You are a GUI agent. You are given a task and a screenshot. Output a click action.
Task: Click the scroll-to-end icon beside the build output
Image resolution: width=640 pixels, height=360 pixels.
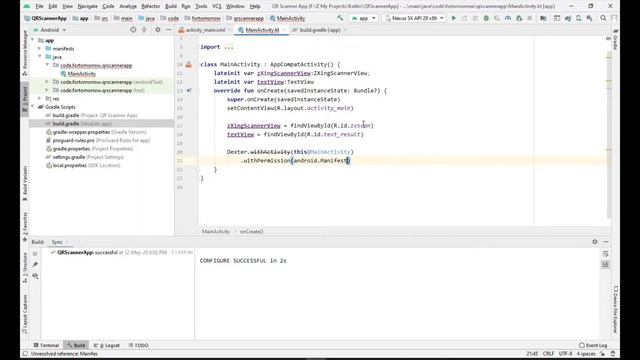(605, 264)
